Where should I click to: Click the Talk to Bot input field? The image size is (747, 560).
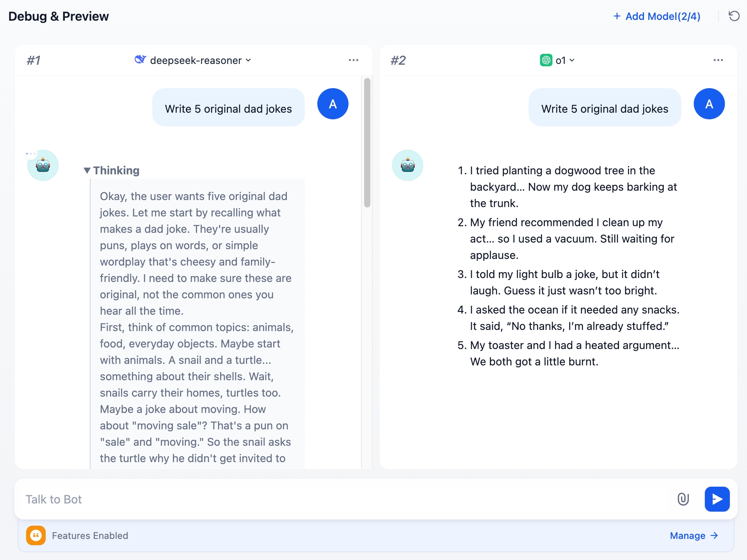point(343,499)
